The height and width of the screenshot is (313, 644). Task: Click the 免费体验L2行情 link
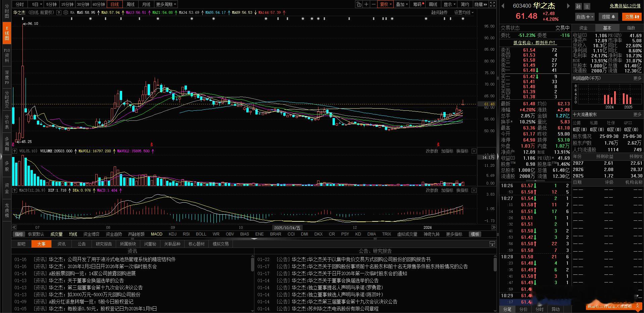625,6
